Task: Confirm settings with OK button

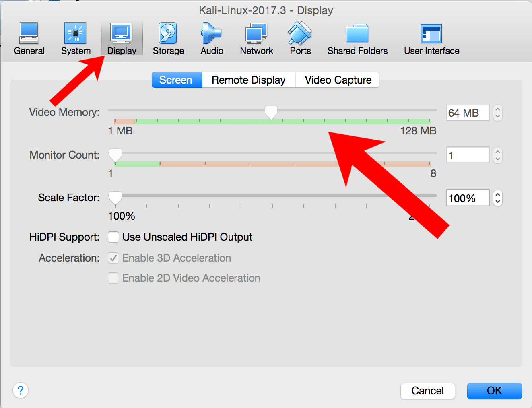Action: 494,391
